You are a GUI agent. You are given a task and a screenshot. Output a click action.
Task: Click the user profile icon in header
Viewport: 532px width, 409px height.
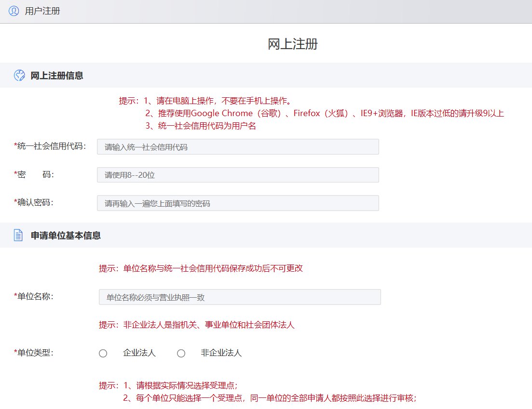click(14, 11)
